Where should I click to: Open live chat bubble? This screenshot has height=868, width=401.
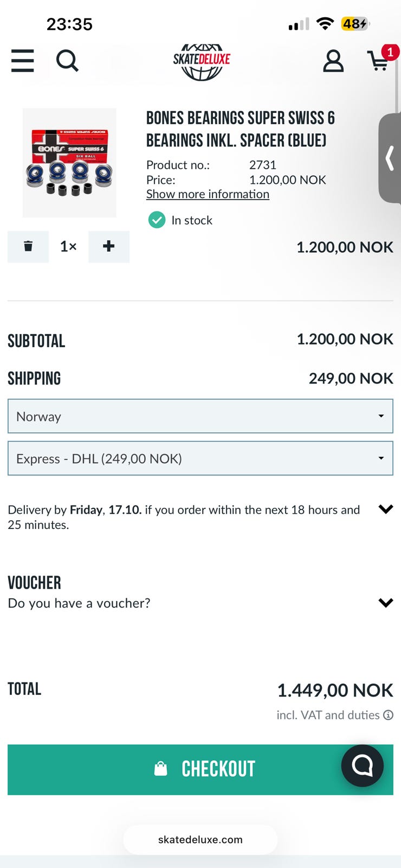click(x=362, y=765)
